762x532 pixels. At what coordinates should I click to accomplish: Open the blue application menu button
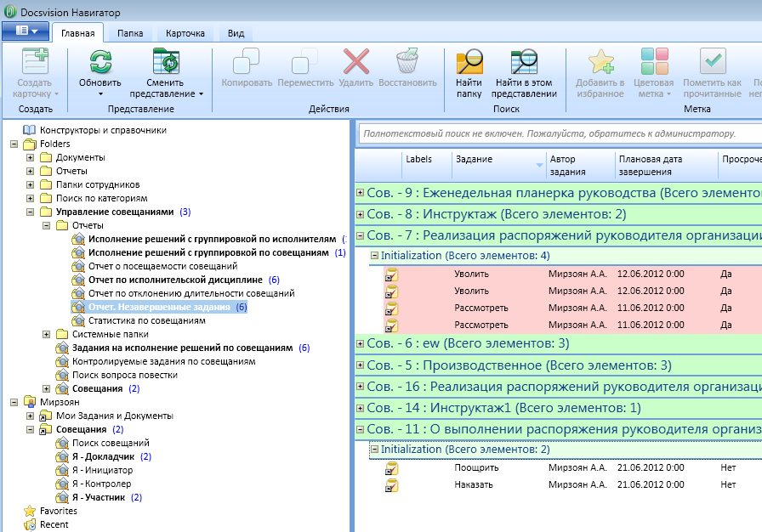click(26, 31)
